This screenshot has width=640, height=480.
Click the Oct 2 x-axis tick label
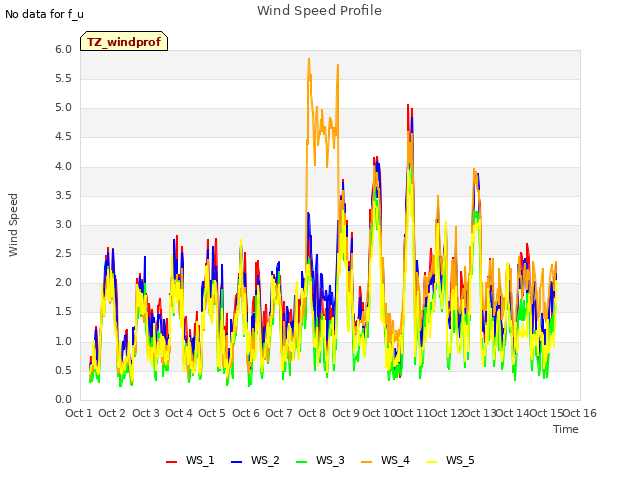112,413
